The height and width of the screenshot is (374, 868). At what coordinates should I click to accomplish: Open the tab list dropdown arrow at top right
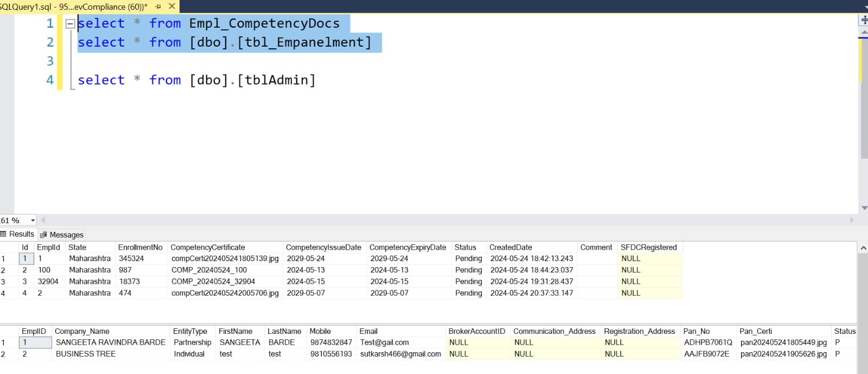pos(865,5)
